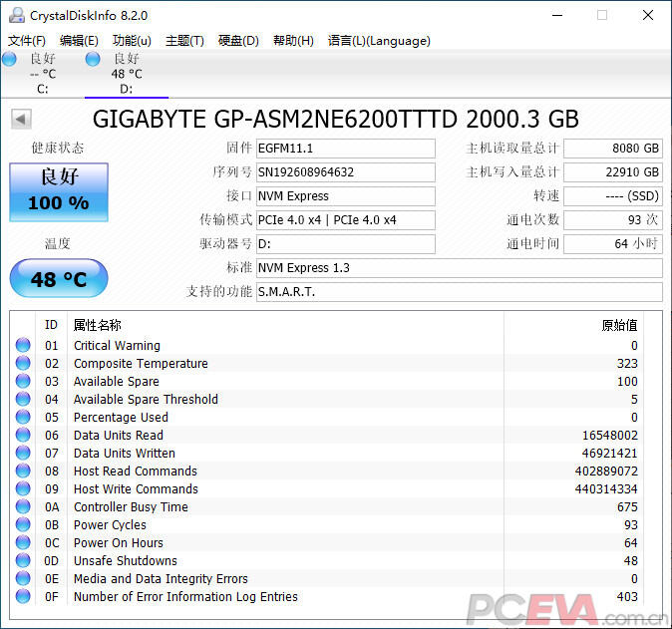
Task: Click the 属性名称 column header
Action: tap(98, 325)
